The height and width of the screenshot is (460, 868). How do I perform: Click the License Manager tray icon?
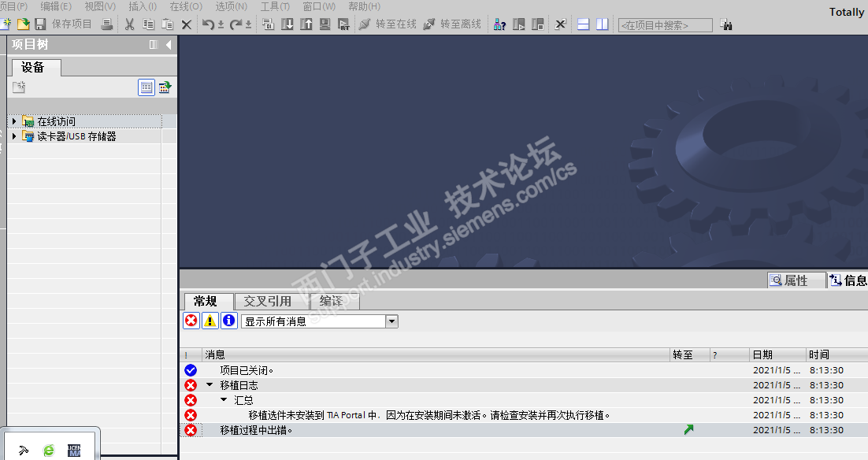[74, 450]
